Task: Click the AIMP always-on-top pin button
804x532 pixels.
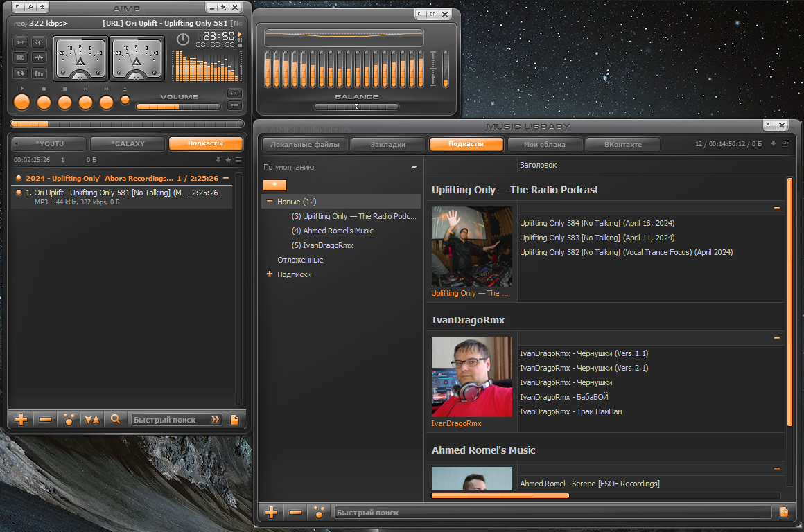Action: point(224,7)
